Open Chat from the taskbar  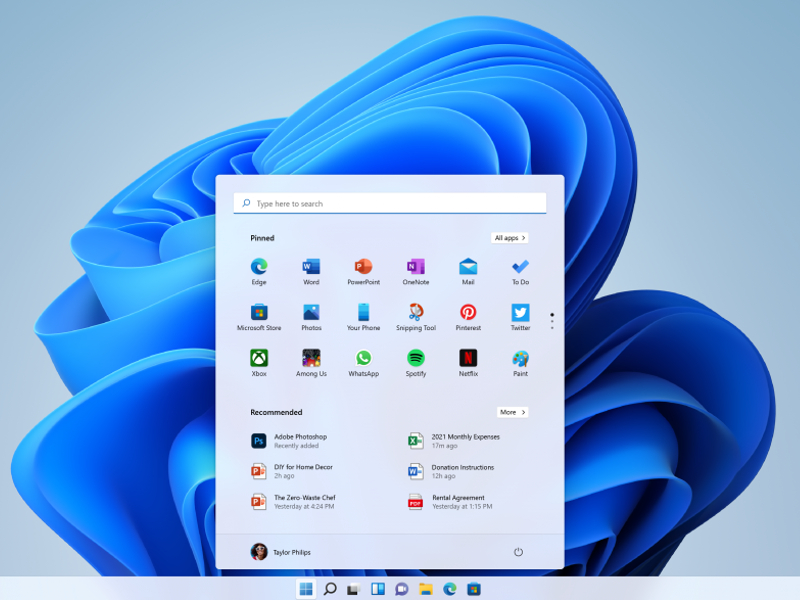pos(402,589)
